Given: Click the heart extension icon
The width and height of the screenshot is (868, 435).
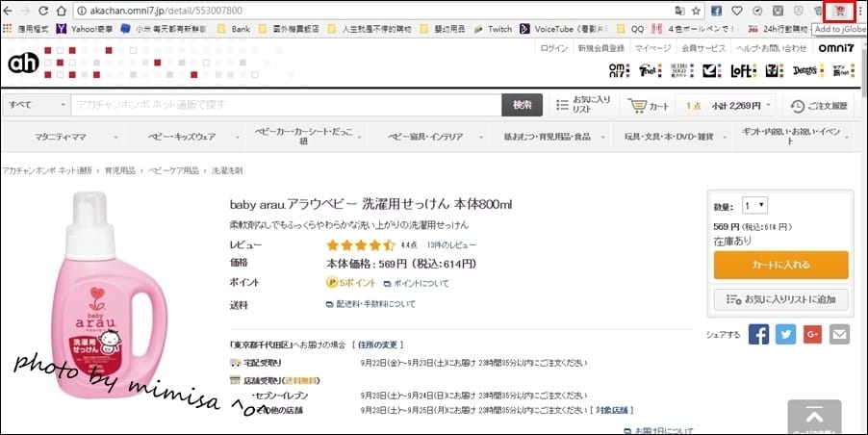Looking at the screenshot, I should (x=737, y=11).
